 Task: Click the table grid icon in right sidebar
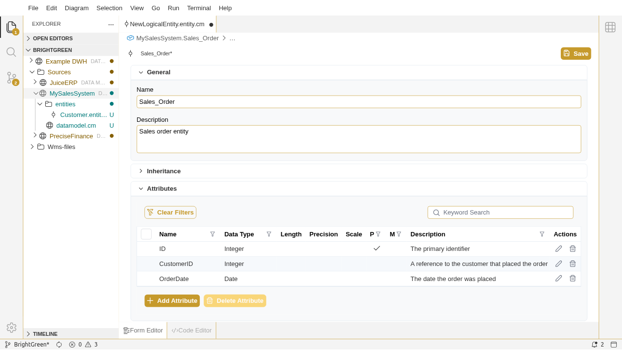(610, 27)
